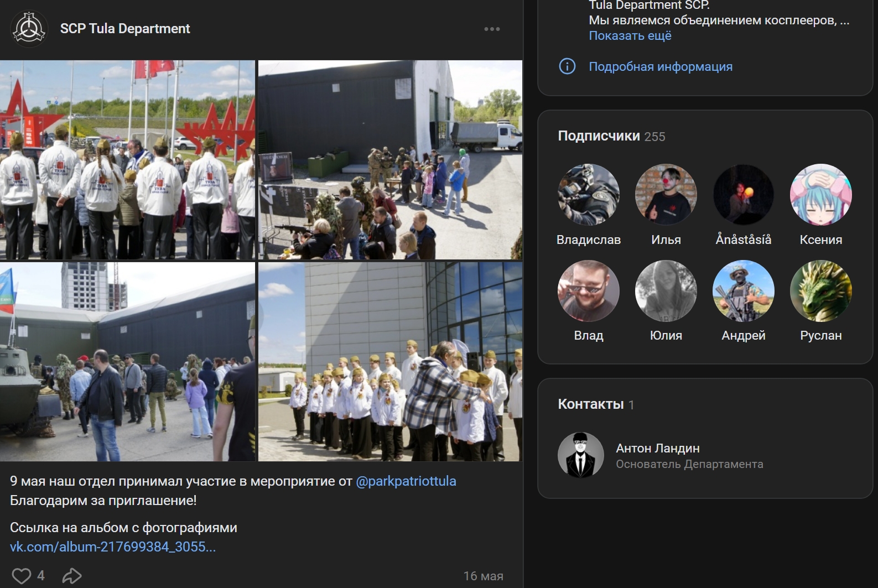Click the subscriber name Юлия
The image size is (878, 588).
click(x=666, y=335)
